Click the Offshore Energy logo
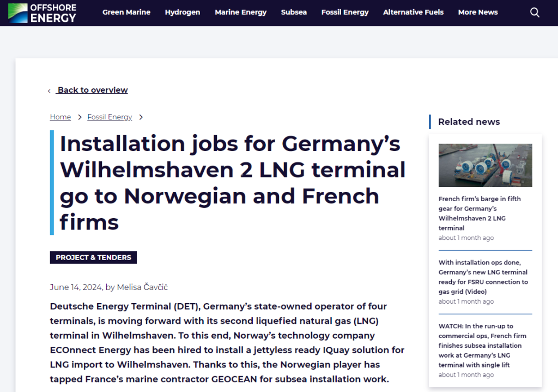 42,13
